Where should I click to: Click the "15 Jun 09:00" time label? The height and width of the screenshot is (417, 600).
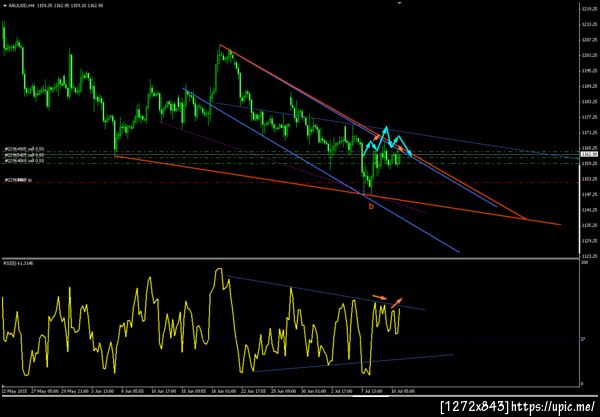[194, 391]
